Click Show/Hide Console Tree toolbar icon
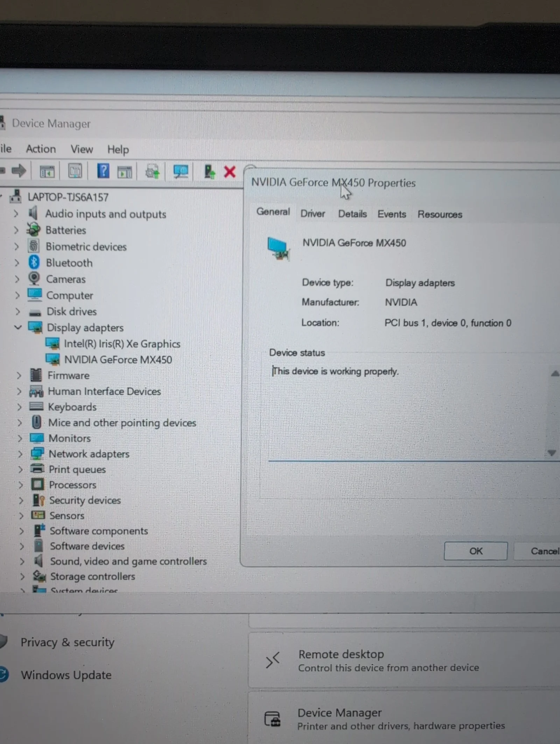Image resolution: width=560 pixels, height=744 pixels. (x=47, y=172)
